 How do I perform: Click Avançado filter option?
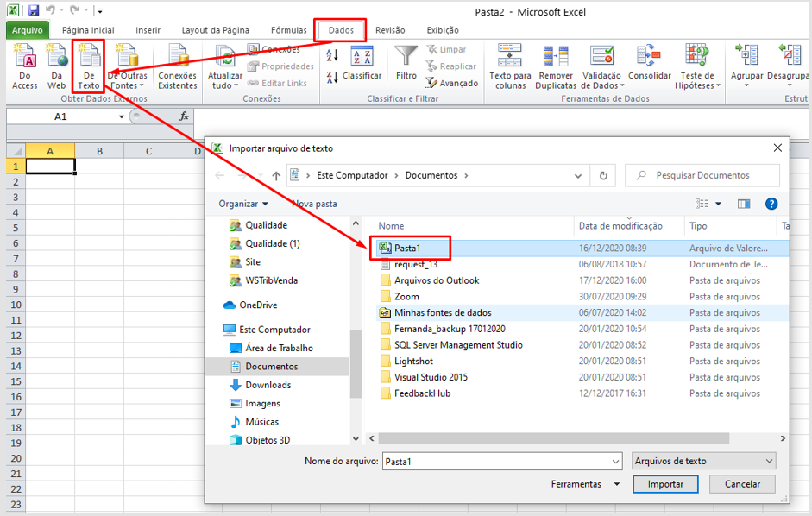452,83
